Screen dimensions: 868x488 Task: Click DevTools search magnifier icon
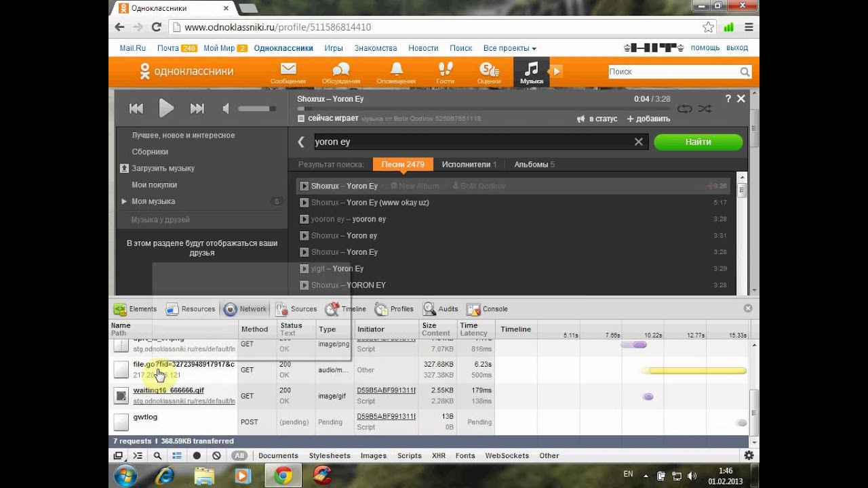click(157, 455)
